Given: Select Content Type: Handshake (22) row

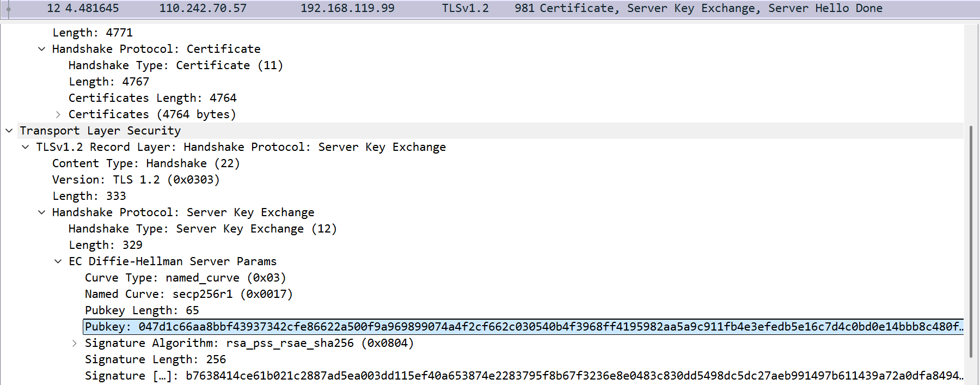Looking at the screenshot, I should pyautogui.click(x=146, y=163).
